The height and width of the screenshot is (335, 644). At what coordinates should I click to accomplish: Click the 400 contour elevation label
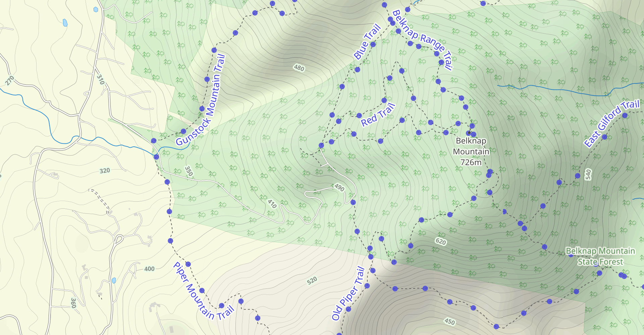point(149,269)
